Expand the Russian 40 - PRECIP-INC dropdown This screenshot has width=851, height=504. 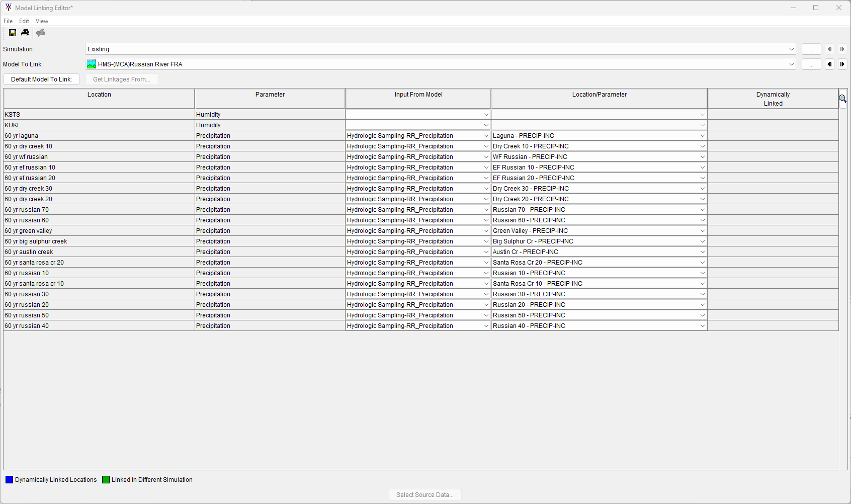point(702,326)
